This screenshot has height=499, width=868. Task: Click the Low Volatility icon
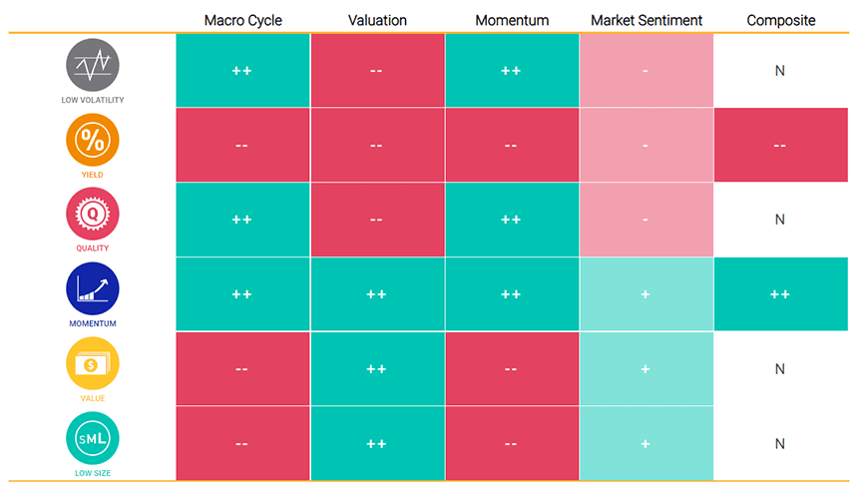[x=92, y=65]
